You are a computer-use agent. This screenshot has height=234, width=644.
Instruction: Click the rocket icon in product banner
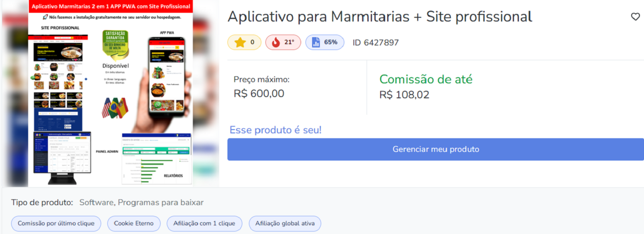(x=45, y=17)
